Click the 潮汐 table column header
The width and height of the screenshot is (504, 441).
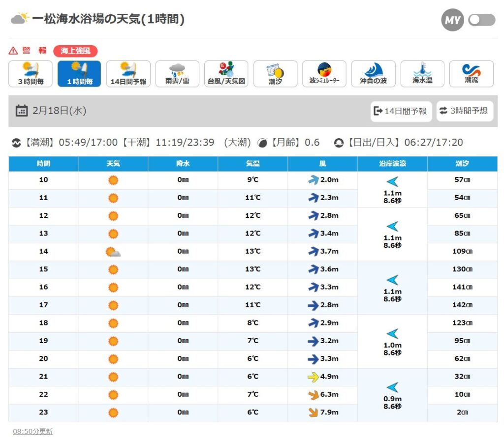[x=462, y=164]
